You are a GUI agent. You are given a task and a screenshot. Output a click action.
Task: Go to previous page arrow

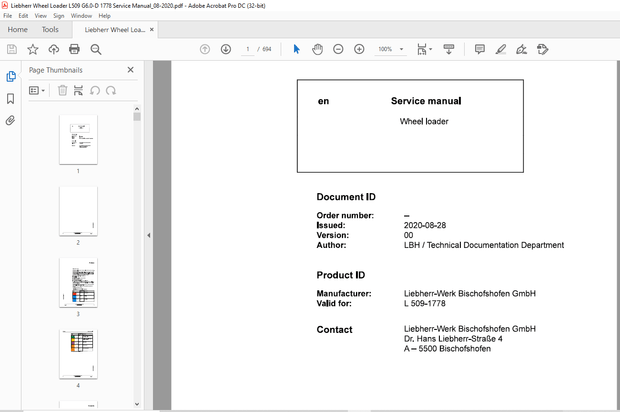(x=205, y=49)
